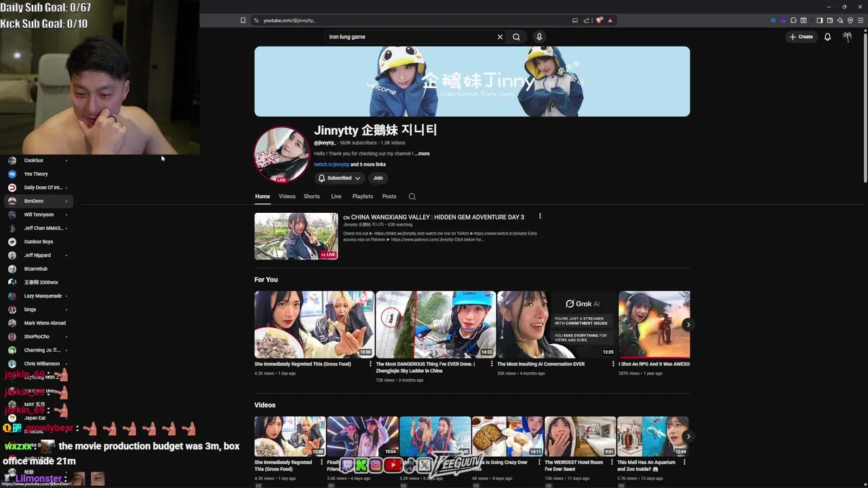Open YouTube notifications bell
Screen dimensions: 868x488
point(827,37)
